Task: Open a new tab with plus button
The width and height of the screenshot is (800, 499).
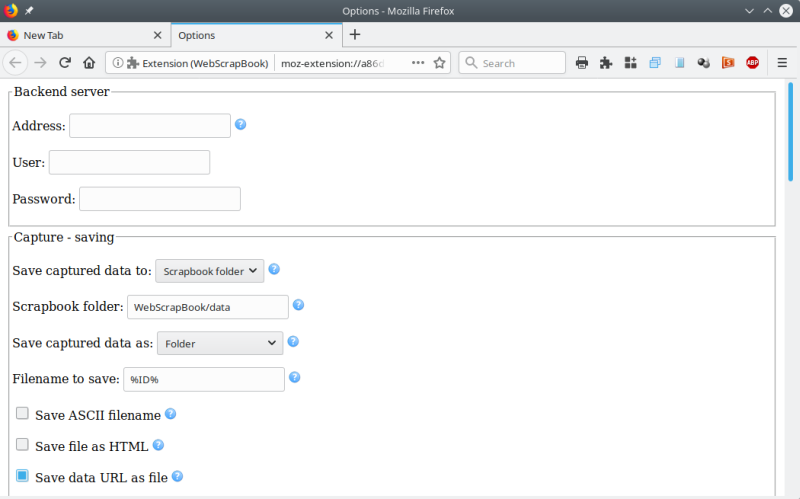Action: 355,35
